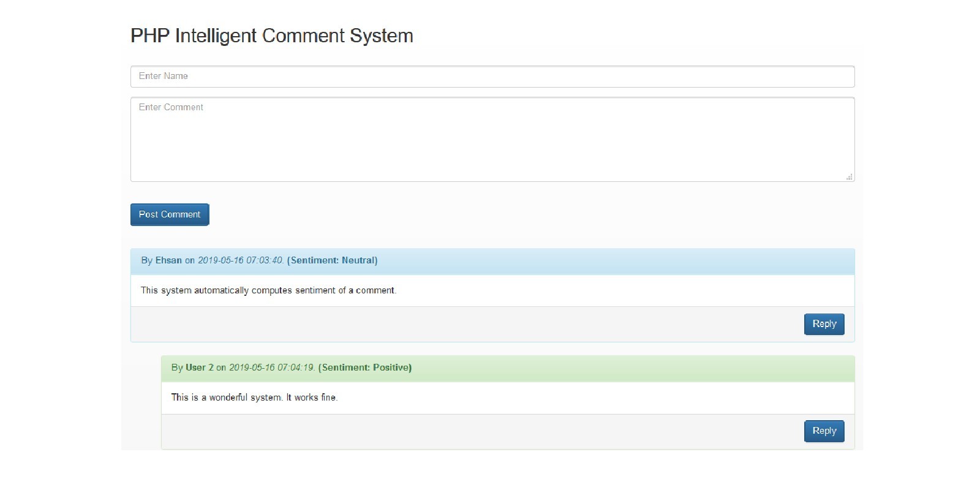This screenshot has width=980, height=490.
Task: Select the timestamp 2019-05-16 07:03:40
Action: tap(240, 260)
